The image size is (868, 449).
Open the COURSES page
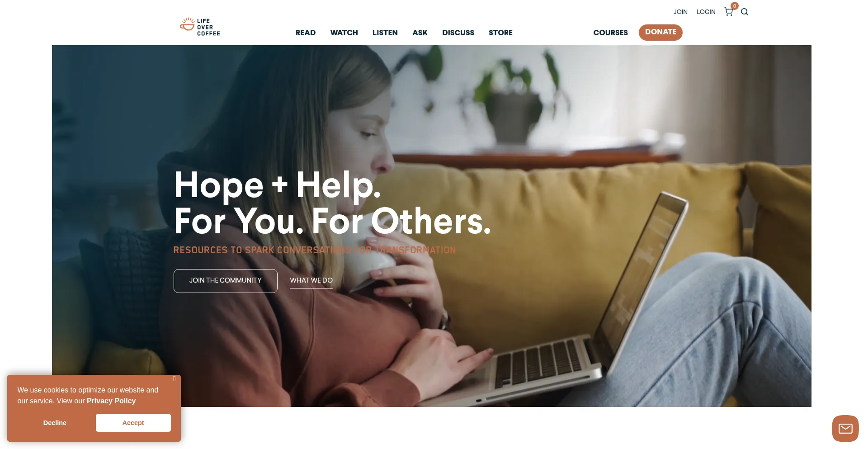click(610, 33)
